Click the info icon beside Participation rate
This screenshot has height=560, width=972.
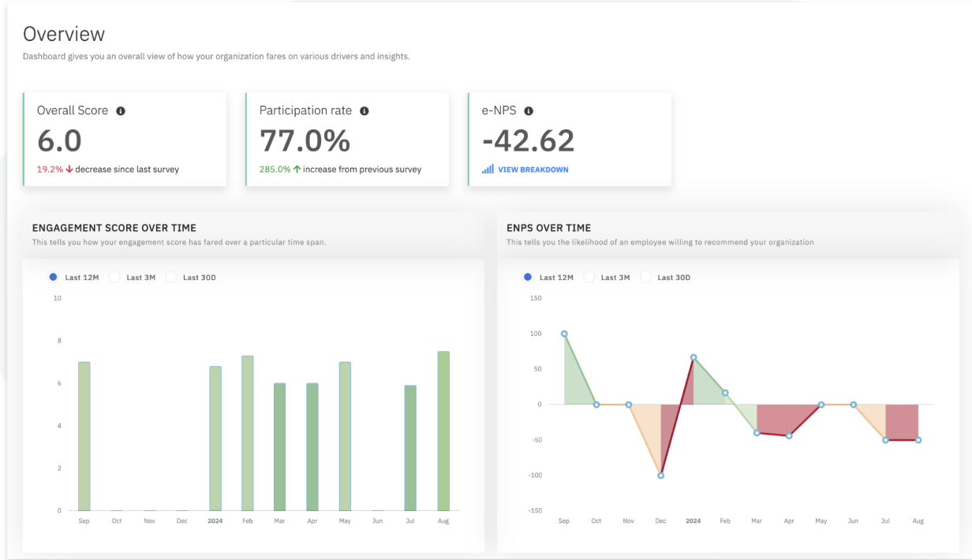pyautogui.click(x=364, y=111)
